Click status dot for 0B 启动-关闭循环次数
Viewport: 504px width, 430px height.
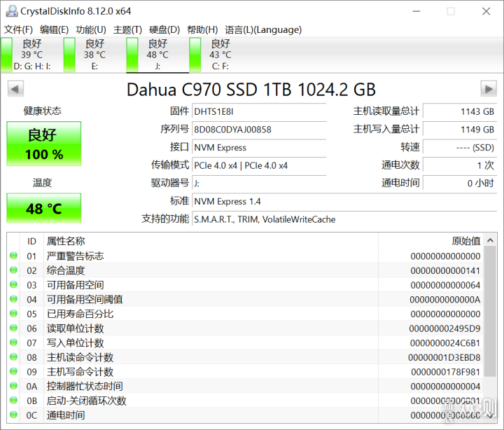(x=13, y=401)
